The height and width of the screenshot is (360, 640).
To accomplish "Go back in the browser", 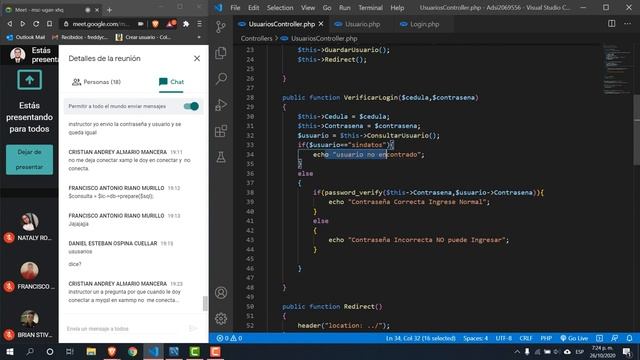I will (x=9, y=24).
